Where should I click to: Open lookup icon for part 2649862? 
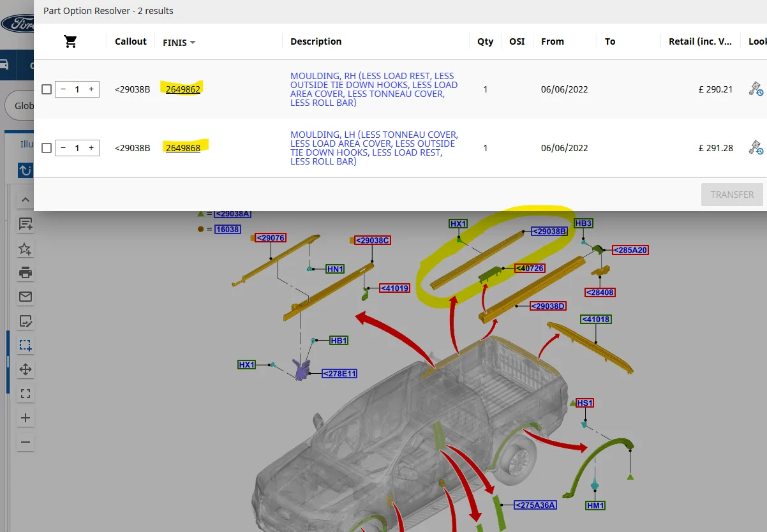(756, 89)
